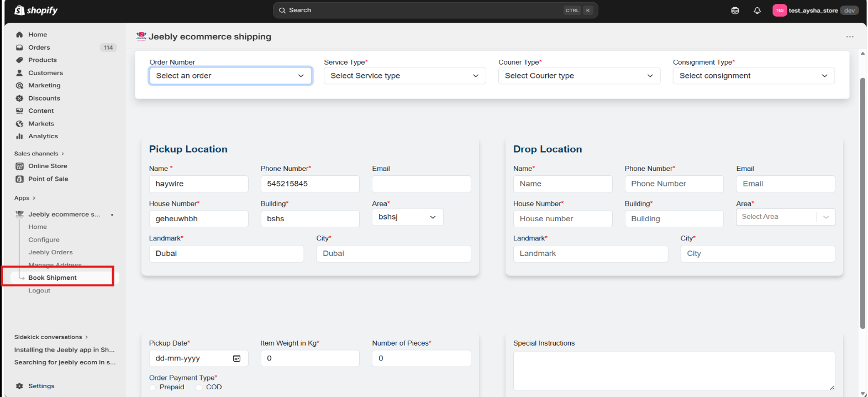Viewport: 868px width, 397px height.
Task: Open the Select an order dropdown
Action: pos(230,76)
